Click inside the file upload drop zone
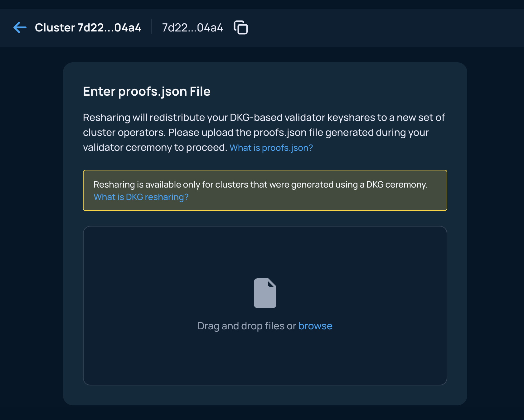This screenshot has width=524, height=420. [x=265, y=306]
